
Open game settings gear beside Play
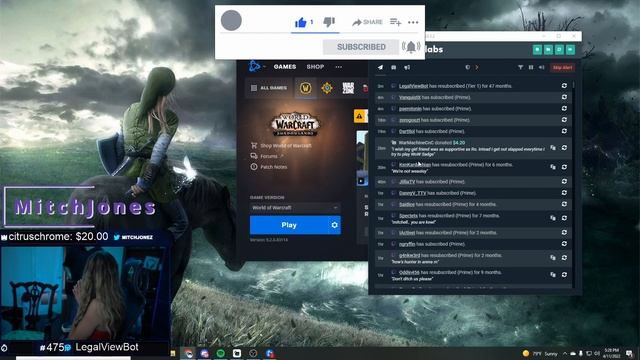tap(334, 225)
